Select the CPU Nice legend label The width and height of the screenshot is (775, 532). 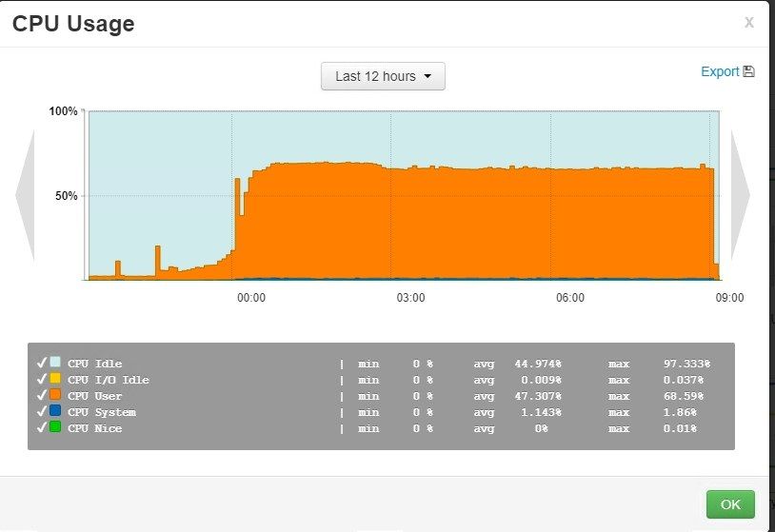[95, 429]
